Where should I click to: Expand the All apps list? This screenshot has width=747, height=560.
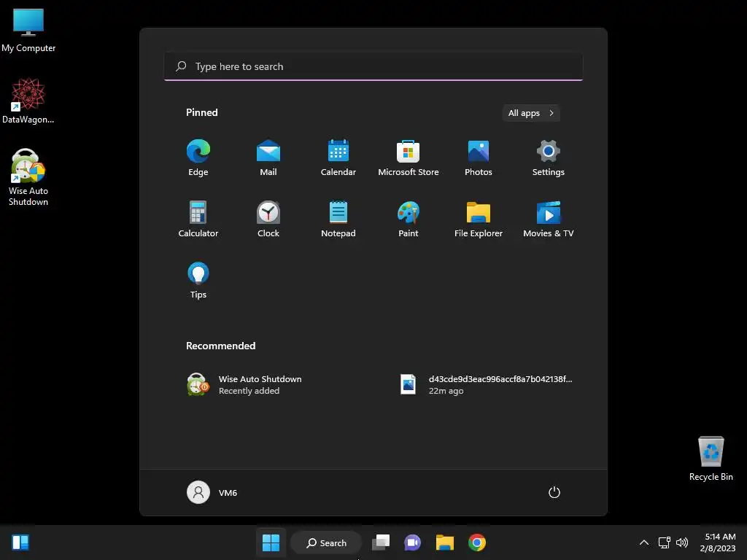531,113
